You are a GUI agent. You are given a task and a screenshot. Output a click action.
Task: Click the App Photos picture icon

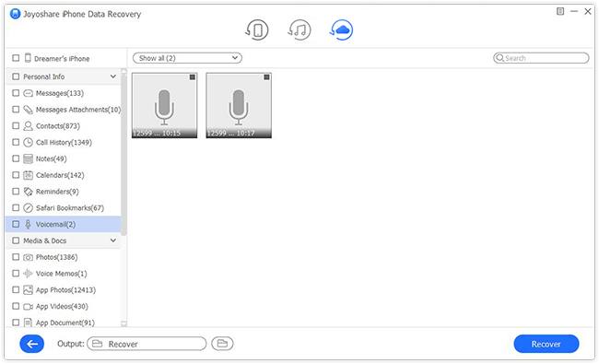(x=29, y=290)
